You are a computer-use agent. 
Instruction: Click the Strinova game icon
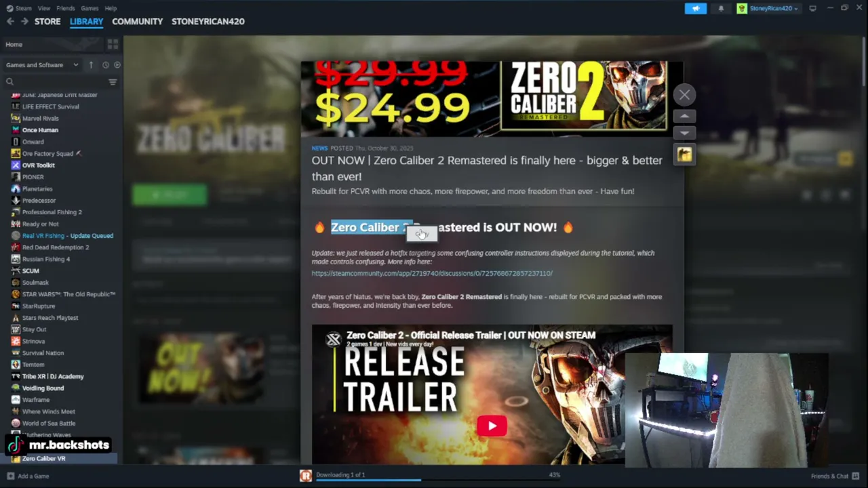(16, 342)
